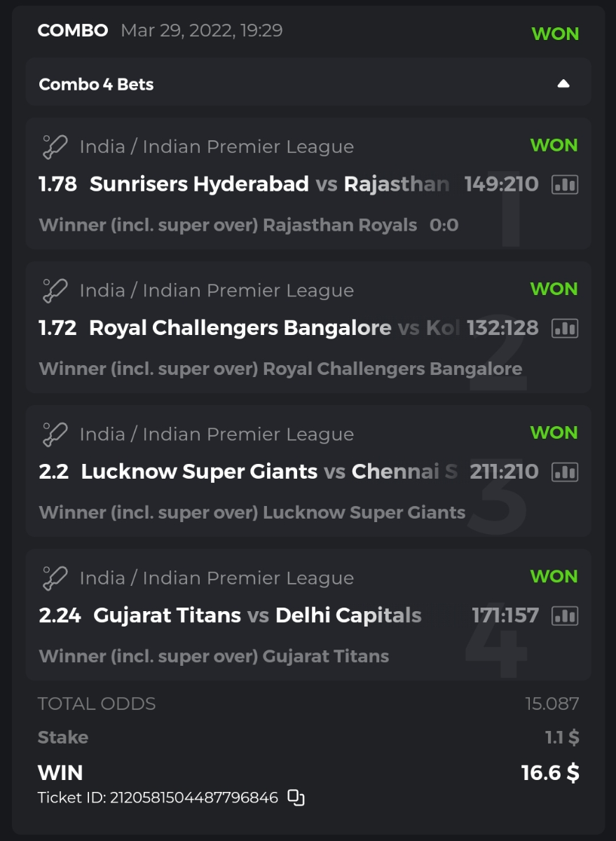
Task: Click cricket icon on Gujarat Titans bet
Action: [55, 578]
